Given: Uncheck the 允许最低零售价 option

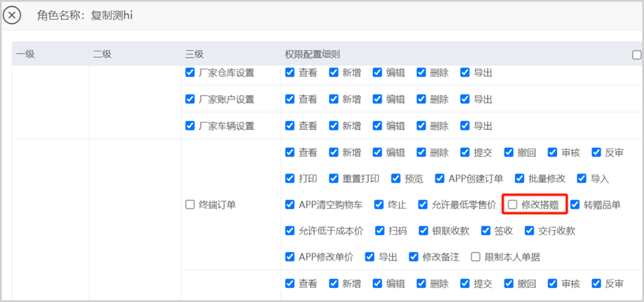Looking at the screenshot, I should pos(423,205).
